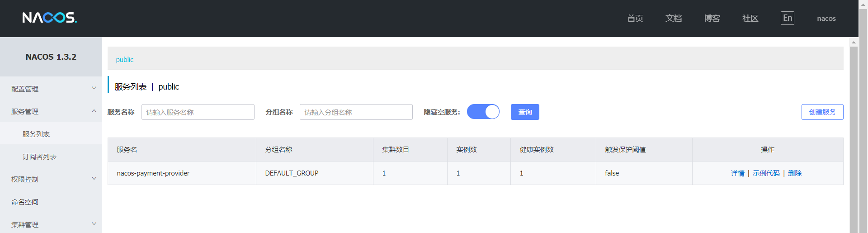Open the 文档 nav link

[x=674, y=18]
